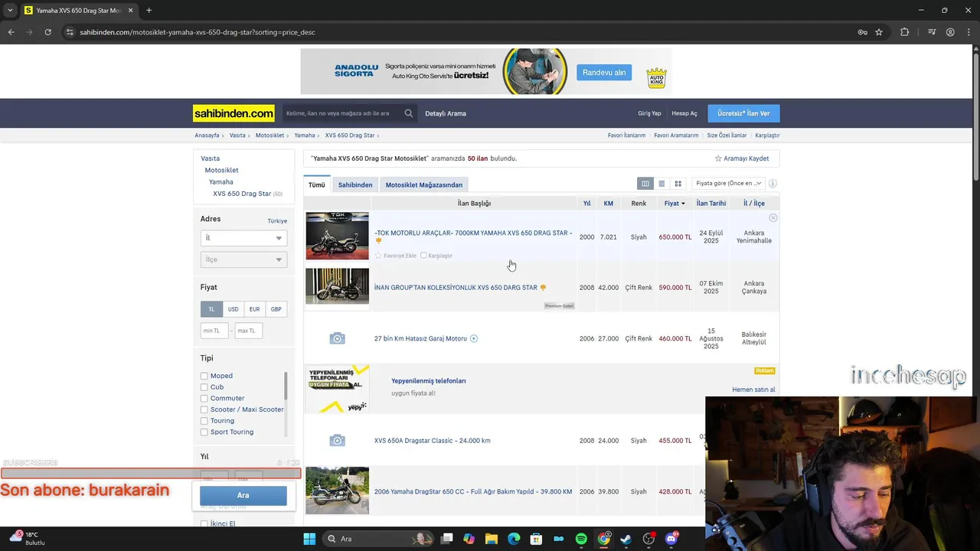Click the star icon beside Aramayı Kaydet
This screenshot has height=551, width=980.
(x=718, y=158)
